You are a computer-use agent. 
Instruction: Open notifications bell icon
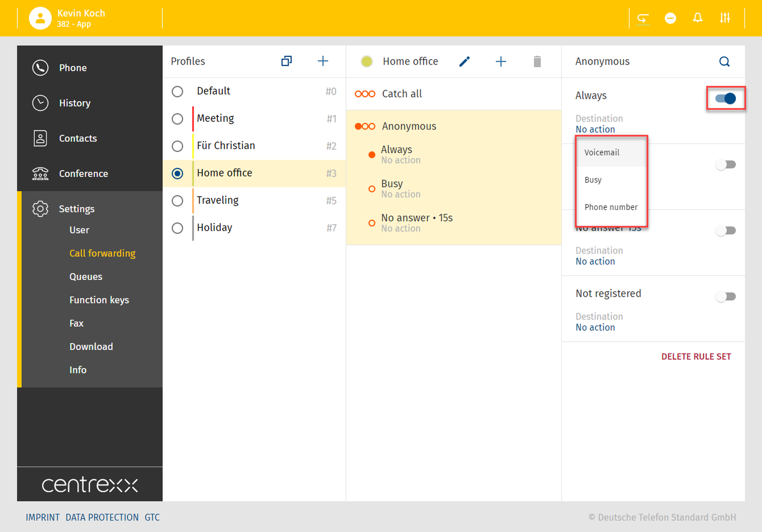(x=698, y=18)
